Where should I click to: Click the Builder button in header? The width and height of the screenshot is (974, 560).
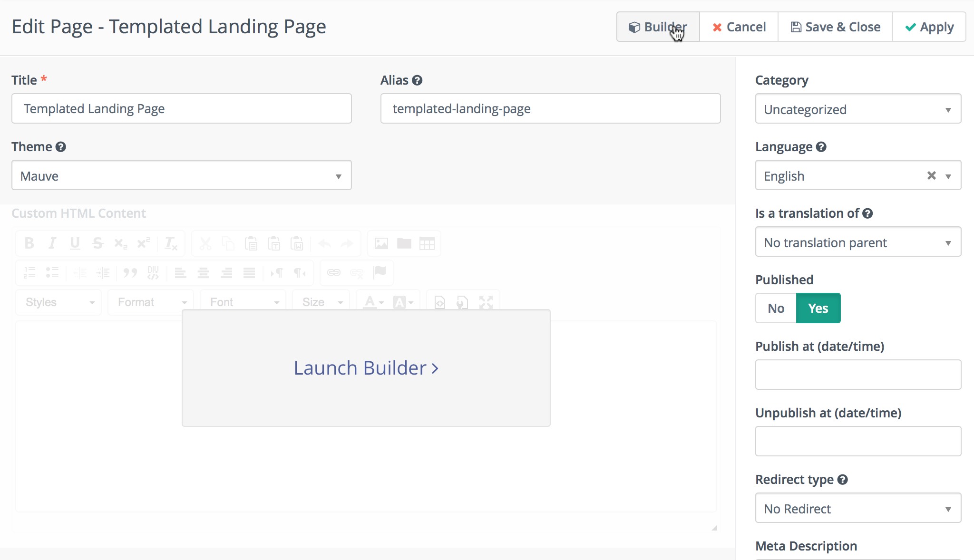coord(658,27)
